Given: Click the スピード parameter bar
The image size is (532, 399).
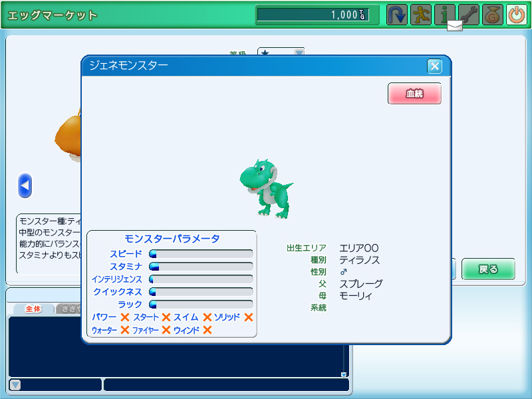Looking at the screenshot, I should (201, 254).
